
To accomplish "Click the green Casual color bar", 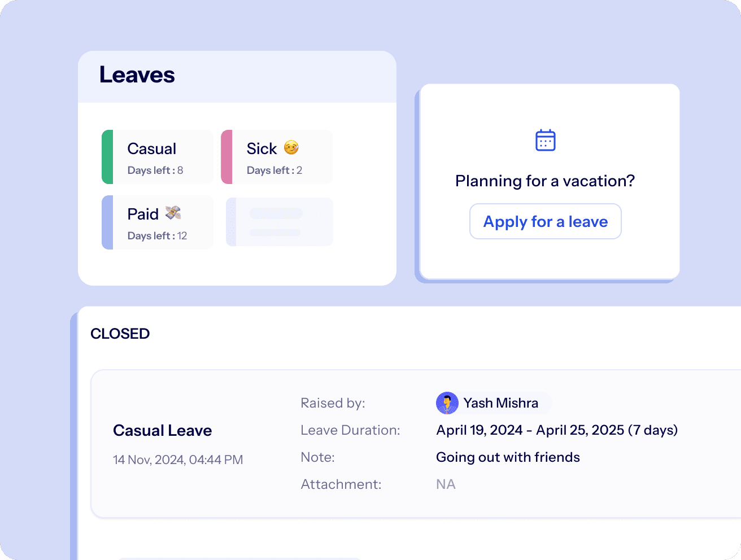I will pos(107,157).
